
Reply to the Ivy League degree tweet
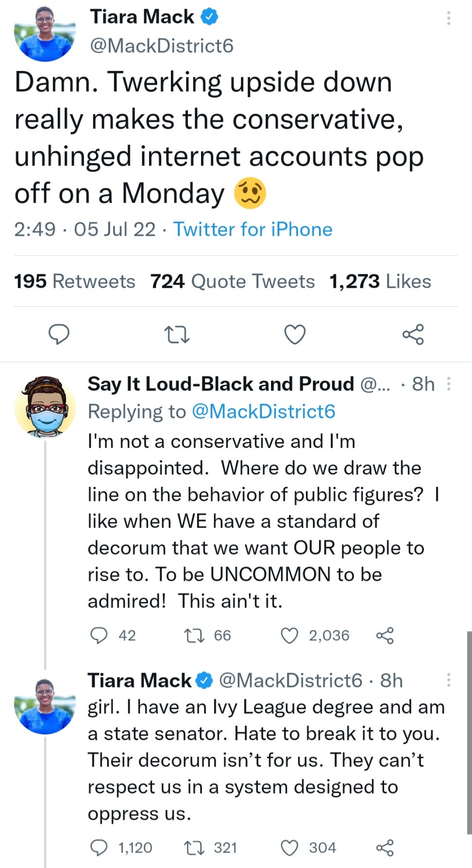pyautogui.click(x=100, y=848)
